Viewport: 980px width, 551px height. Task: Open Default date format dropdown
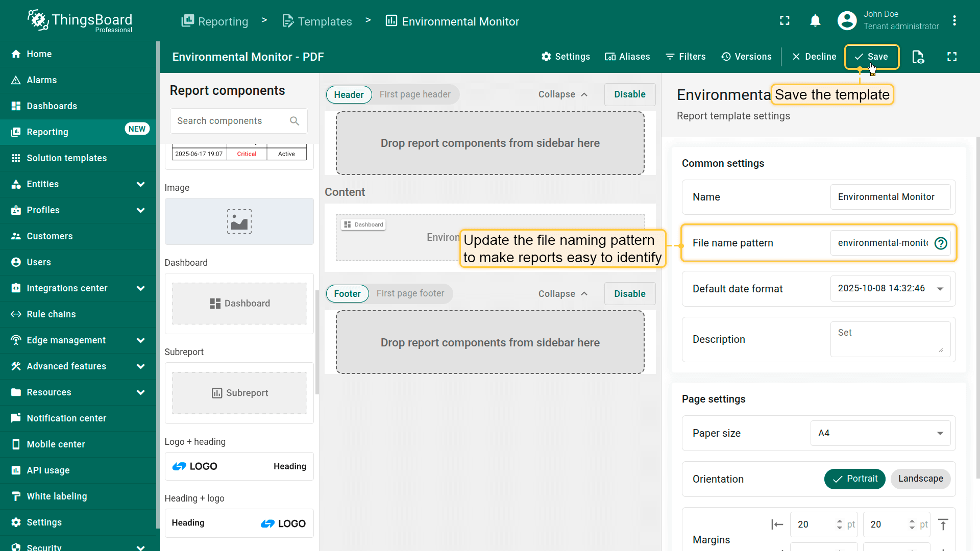click(x=890, y=289)
